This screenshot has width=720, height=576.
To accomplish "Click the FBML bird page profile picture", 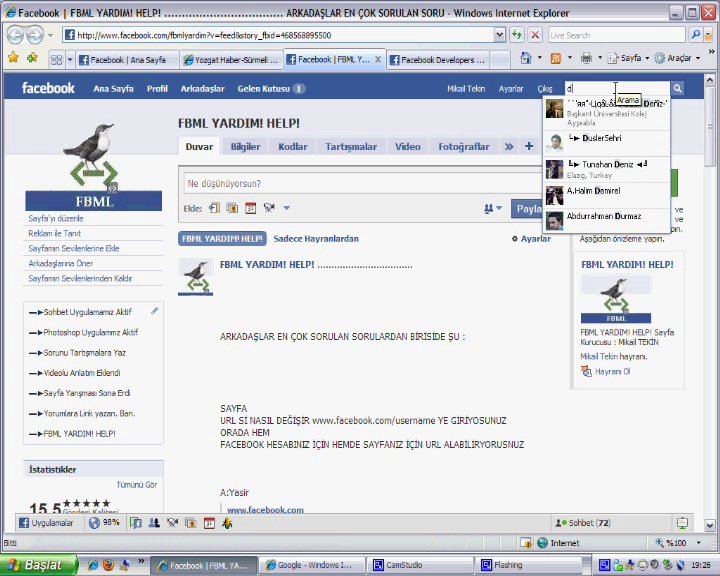I will click(94, 166).
